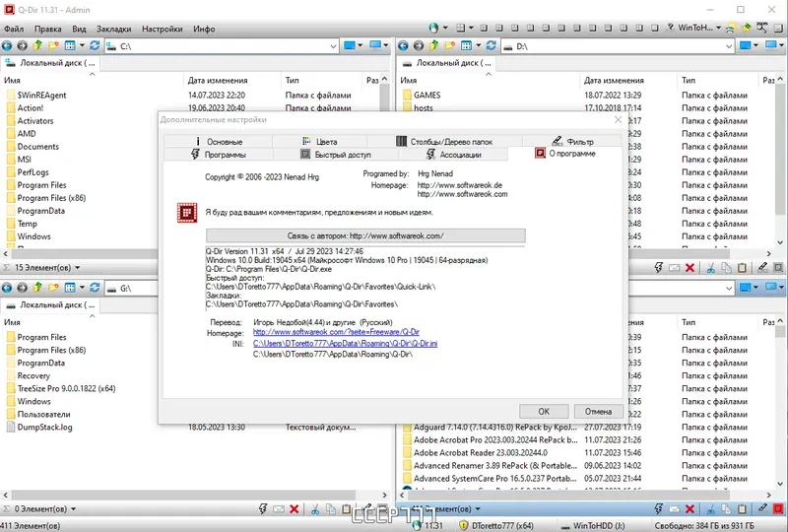Open the Файл menu
The image size is (788, 532).
click(x=14, y=29)
